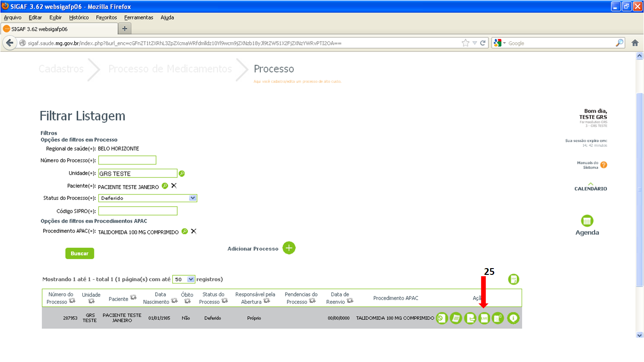Open the Agenda calendar icon

pyautogui.click(x=587, y=221)
